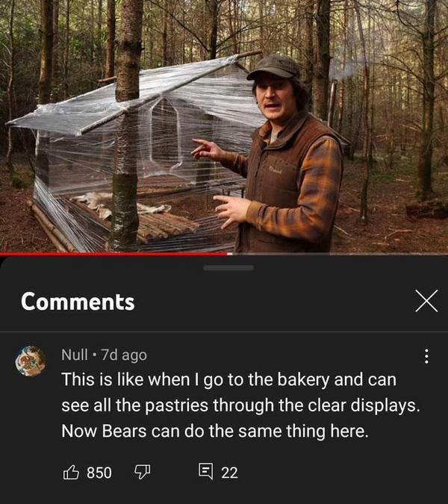Screen dimensions: 448x504
Task: Click the Comments heading
Action: pyautogui.click(x=78, y=302)
